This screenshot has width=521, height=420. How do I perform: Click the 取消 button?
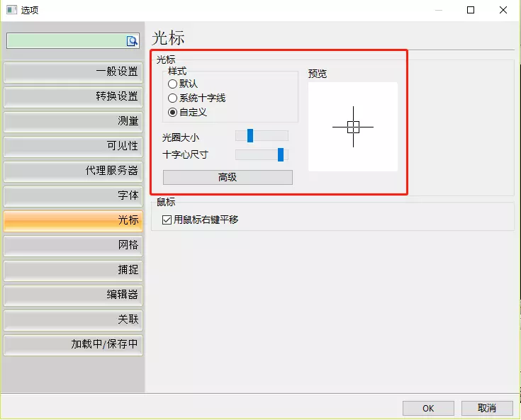tap(486, 408)
